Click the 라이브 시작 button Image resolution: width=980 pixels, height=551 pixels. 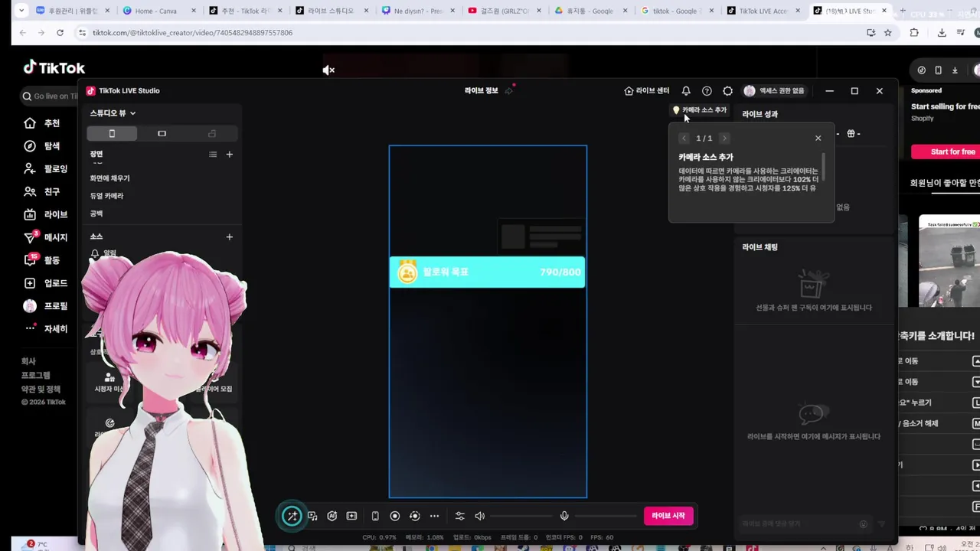coord(668,516)
